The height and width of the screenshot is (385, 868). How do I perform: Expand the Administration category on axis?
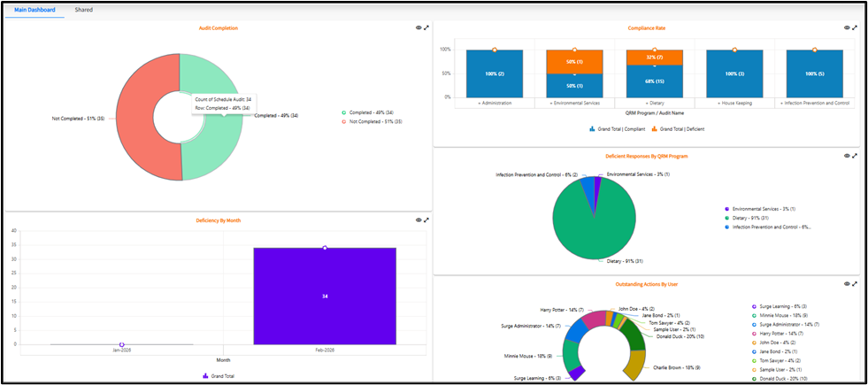495,104
